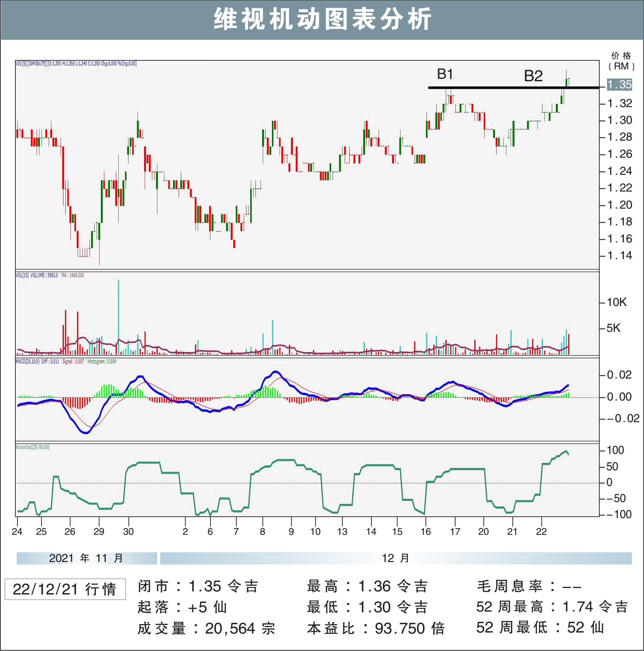Click the MACD -0.02 axis label
This screenshot has width=644, height=651.
(x=623, y=418)
